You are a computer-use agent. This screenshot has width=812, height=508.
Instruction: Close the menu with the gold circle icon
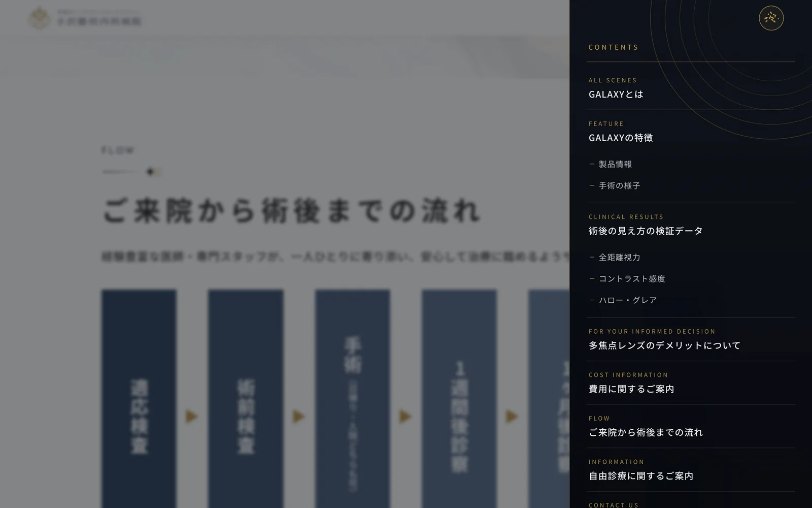[x=771, y=18]
